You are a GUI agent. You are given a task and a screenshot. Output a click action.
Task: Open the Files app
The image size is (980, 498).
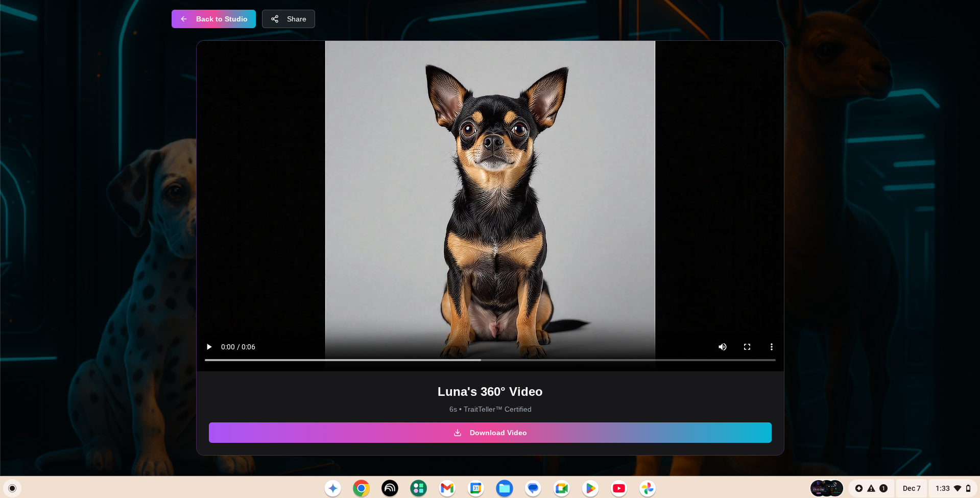(x=504, y=488)
